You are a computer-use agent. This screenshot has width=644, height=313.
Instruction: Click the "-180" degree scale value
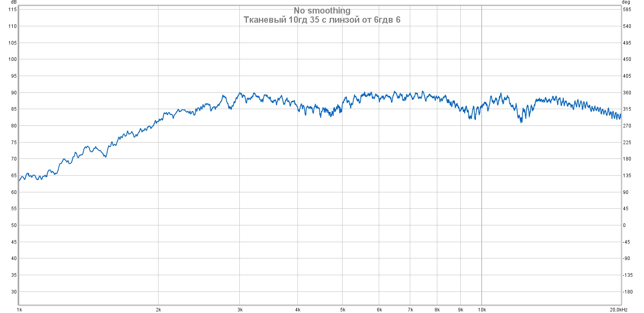pos(628,292)
